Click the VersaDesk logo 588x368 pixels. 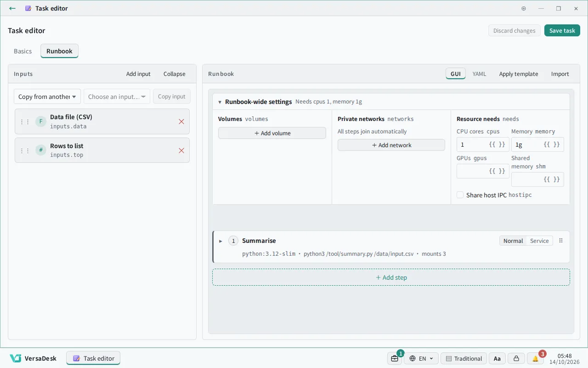[x=33, y=358]
